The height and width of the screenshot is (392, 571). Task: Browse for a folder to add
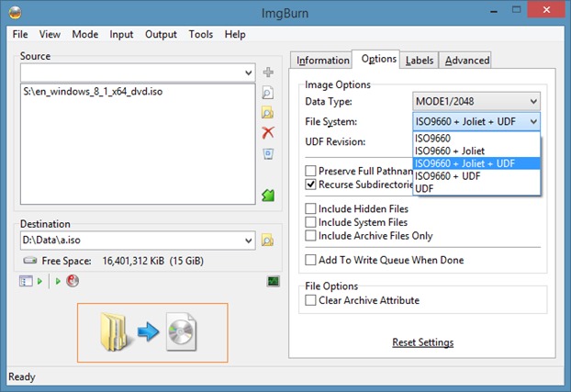click(x=268, y=113)
